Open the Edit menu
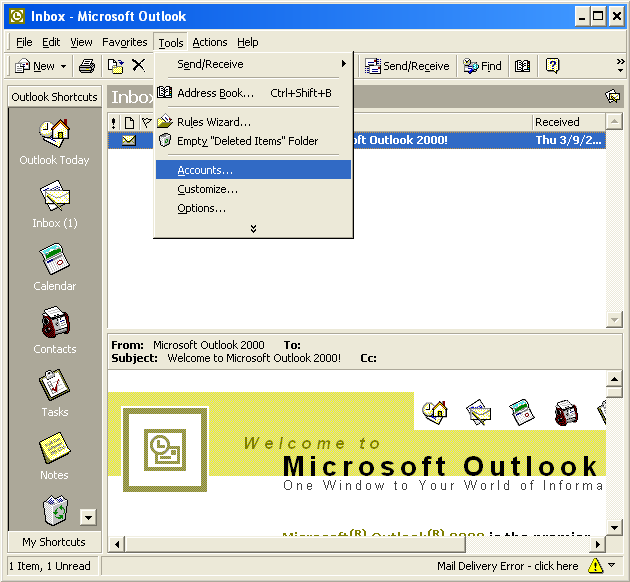 [51, 42]
